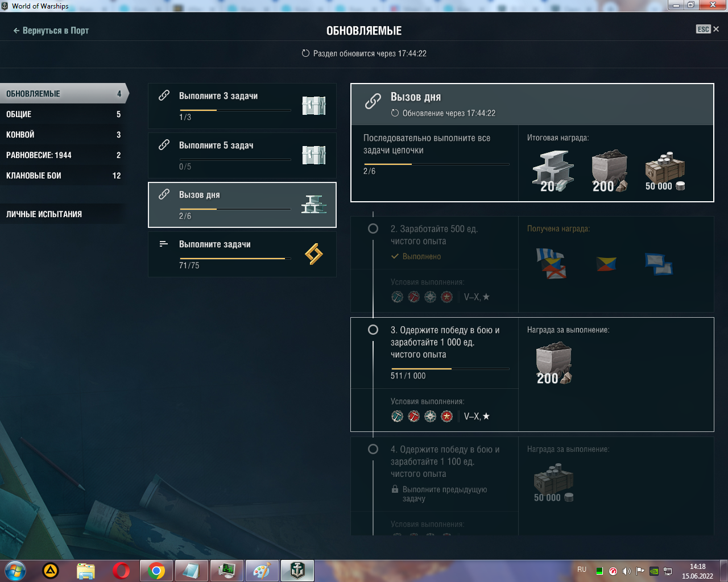Click volume speaker icon in system tray

coord(626,571)
